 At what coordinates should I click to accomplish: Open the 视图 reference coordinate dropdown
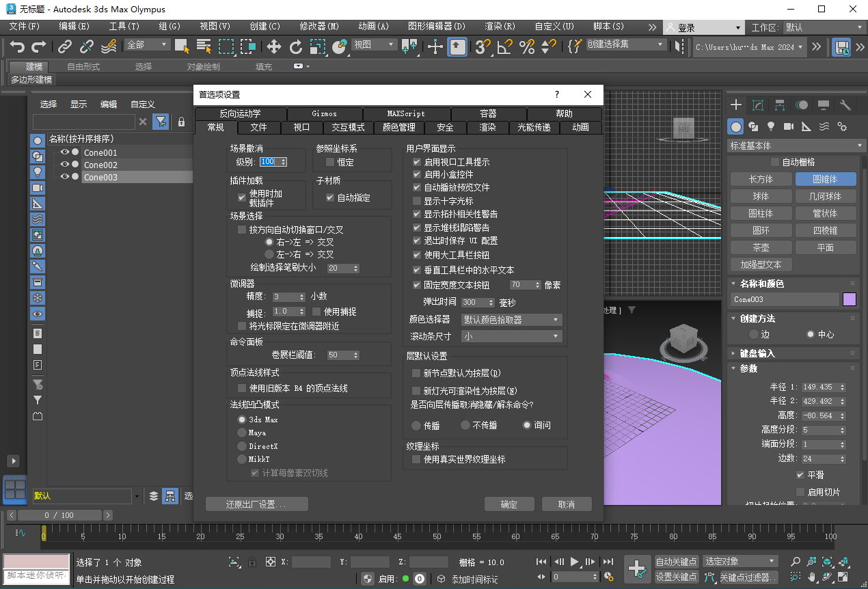click(374, 44)
